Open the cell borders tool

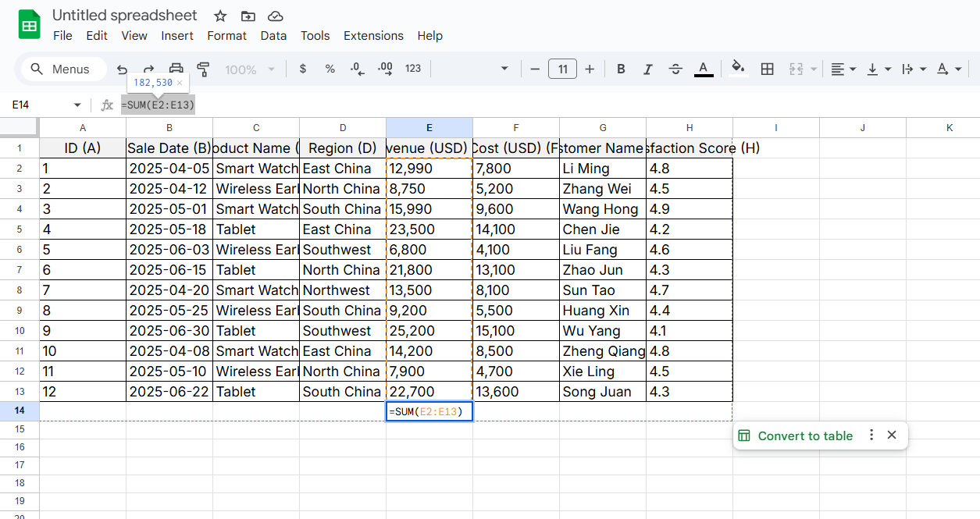[767, 69]
